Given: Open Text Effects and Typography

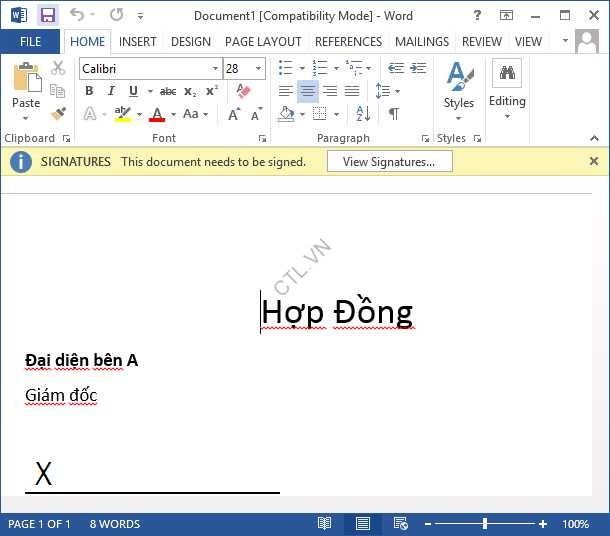Looking at the screenshot, I should pyautogui.click(x=90, y=114).
